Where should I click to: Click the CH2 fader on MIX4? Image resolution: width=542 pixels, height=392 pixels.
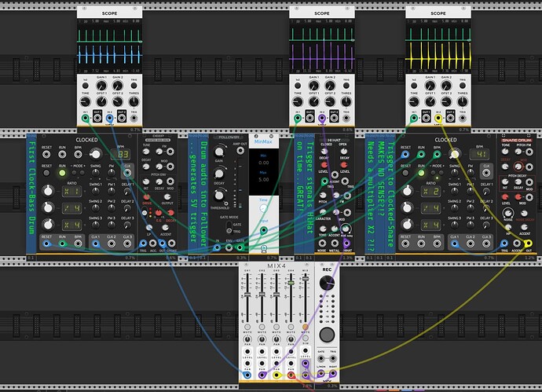[262, 295]
